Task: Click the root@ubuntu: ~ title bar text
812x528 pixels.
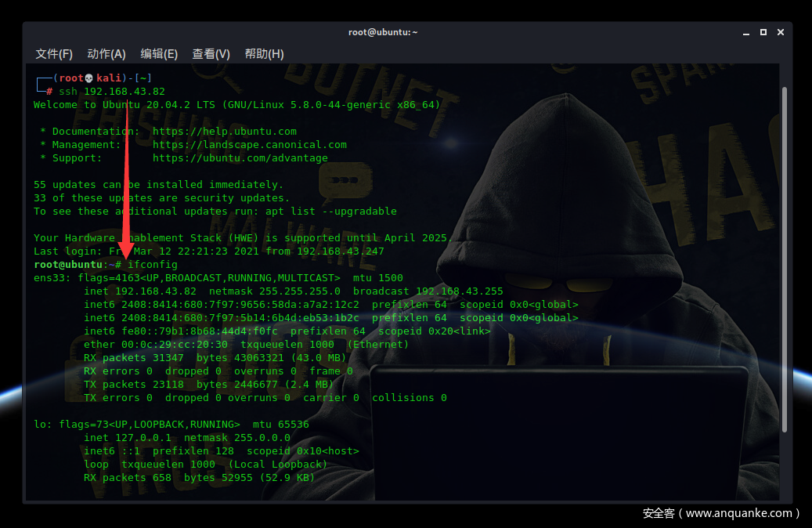Action: pos(383,32)
